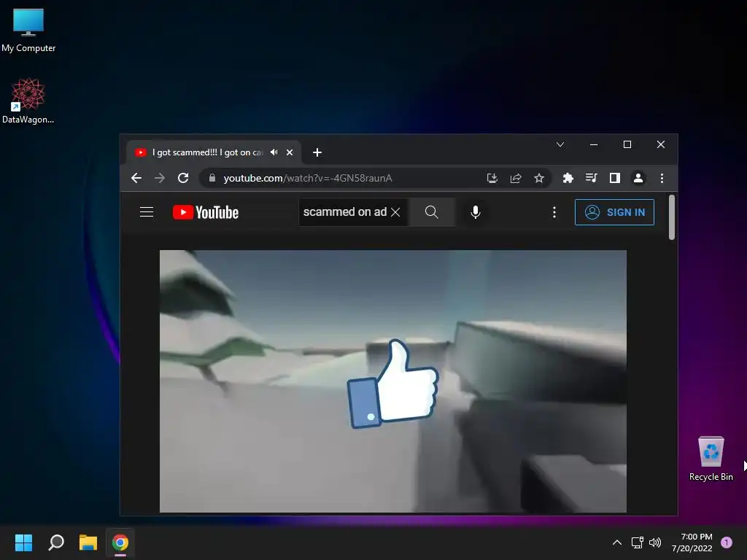
Task: Share this page using the share icon
Action: click(x=516, y=178)
